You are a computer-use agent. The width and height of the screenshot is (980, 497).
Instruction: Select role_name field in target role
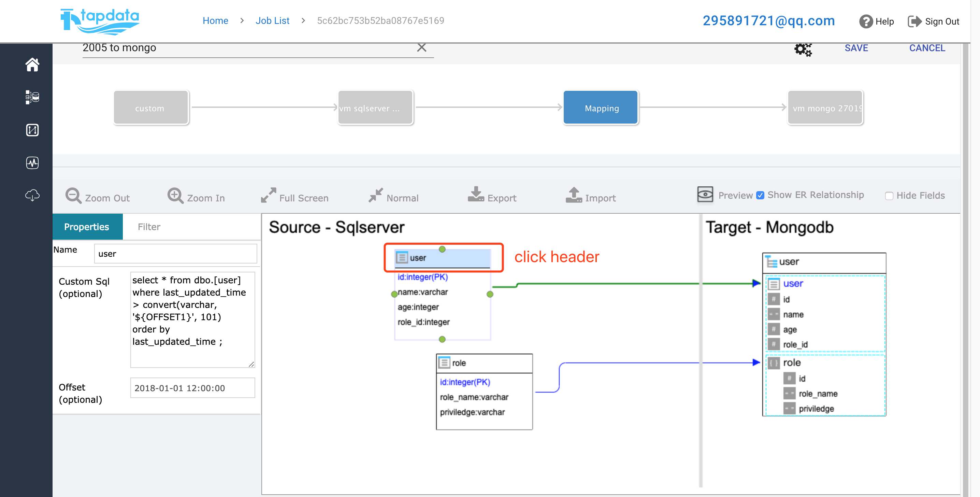[818, 394]
